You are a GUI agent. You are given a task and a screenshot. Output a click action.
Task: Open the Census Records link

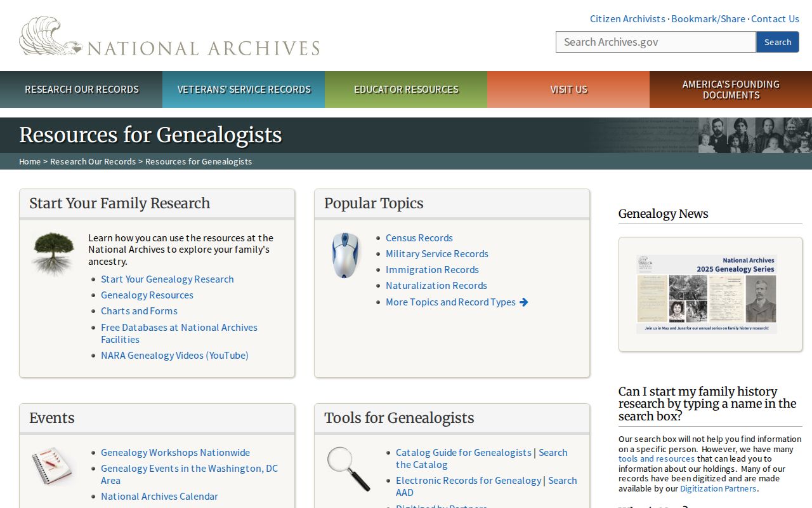[419, 237]
